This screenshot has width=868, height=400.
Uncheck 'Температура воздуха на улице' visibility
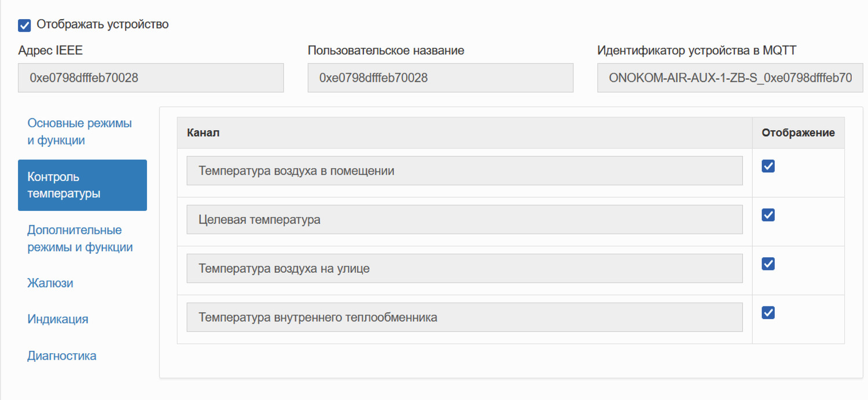point(767,264)
